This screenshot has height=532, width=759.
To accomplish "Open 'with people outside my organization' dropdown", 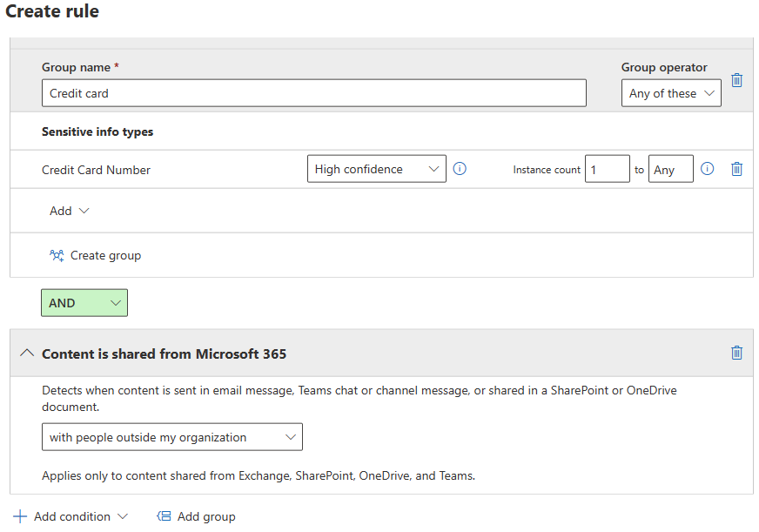I will pos(171,437).
